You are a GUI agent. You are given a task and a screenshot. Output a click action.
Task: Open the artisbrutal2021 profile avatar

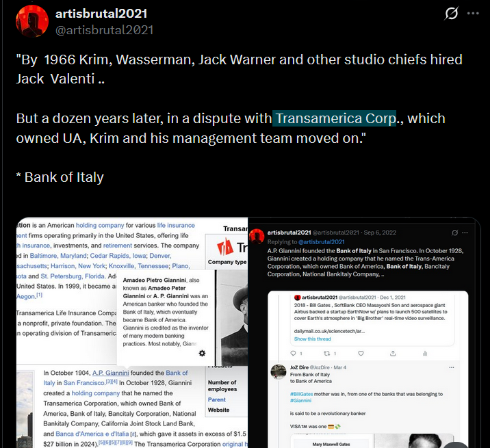32,21
